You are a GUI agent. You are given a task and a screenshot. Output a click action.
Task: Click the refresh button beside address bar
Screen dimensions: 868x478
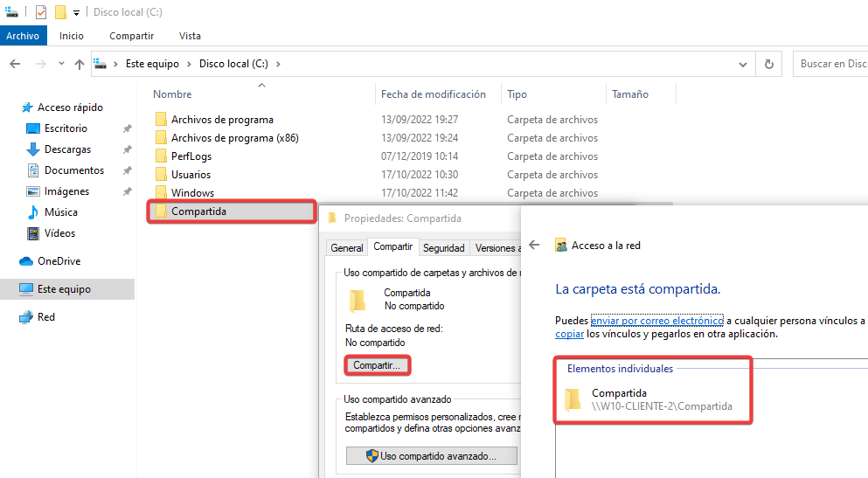click(x=768, y=64)
